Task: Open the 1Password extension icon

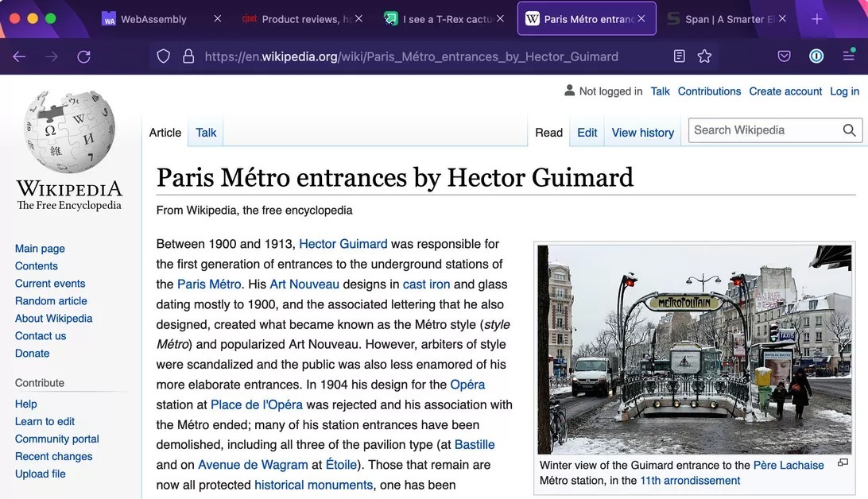Action: 816,56
